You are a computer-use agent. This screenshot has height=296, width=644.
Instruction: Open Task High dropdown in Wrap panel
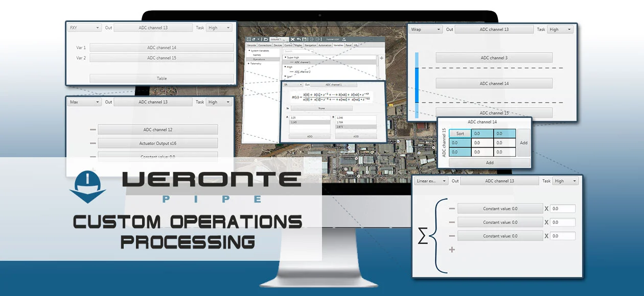(560, 30)
